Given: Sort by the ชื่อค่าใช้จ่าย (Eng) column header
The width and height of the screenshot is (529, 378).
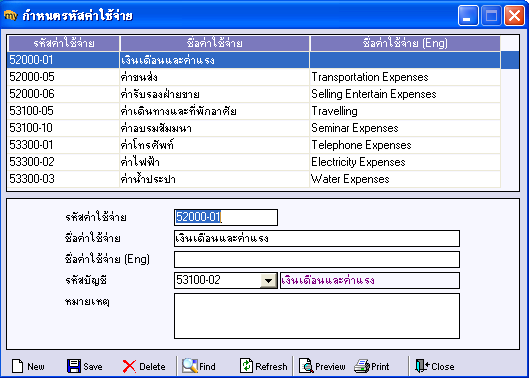Looking at the screenshot, I should point(405,44).
